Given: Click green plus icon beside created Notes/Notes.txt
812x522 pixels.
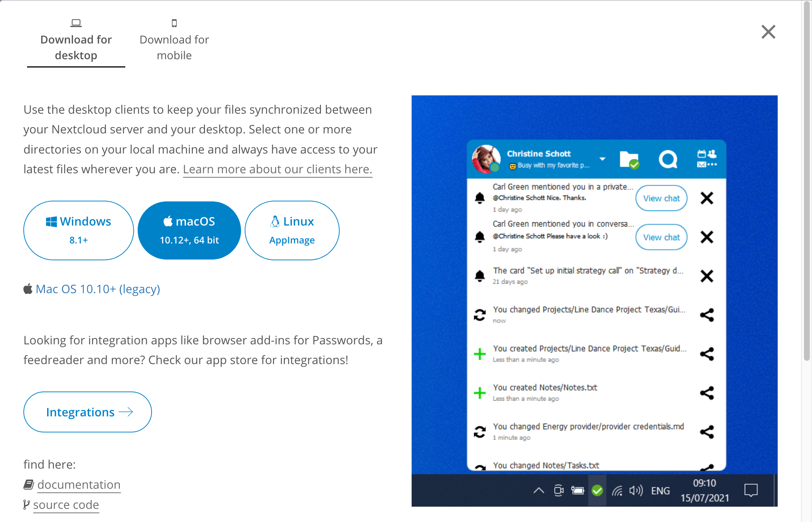Looking at the screenshot, I should 480,393.
